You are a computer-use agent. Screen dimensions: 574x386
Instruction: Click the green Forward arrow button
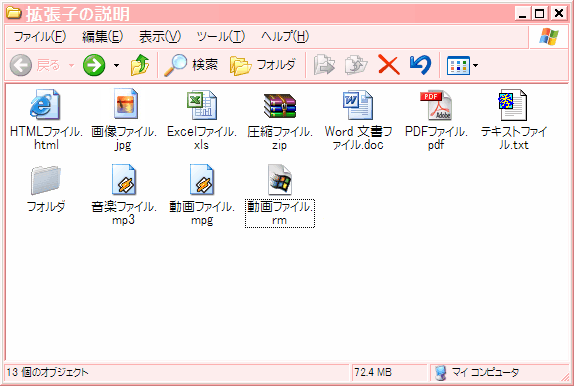click(x=94, y=65)
